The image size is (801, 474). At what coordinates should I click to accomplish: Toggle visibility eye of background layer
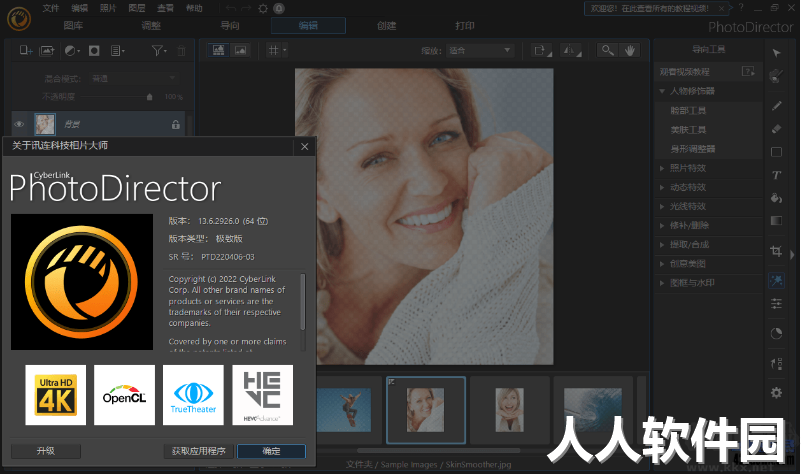pos(19,124)
